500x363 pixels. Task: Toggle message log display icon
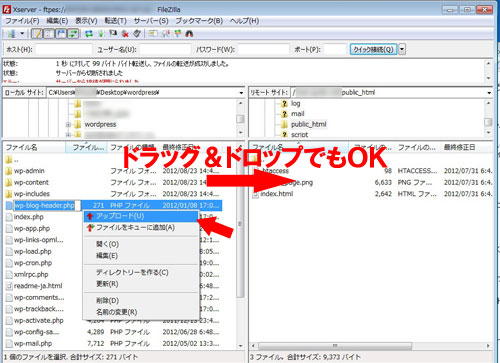coord(37,34)
